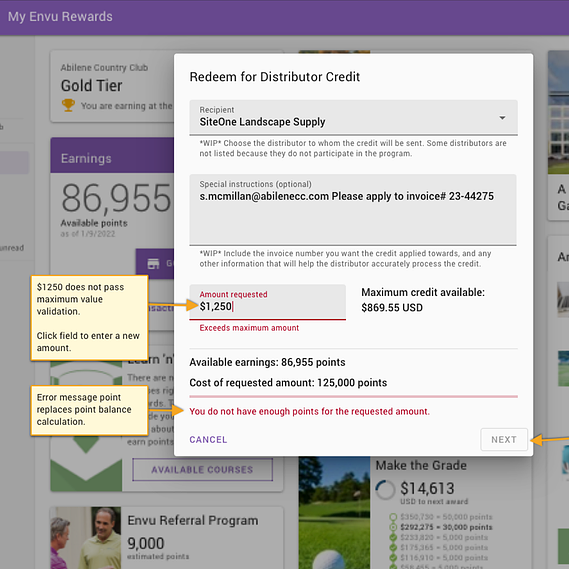
Task: Open AVAILABLE COURSES button
Action: [x=202, y=470]
